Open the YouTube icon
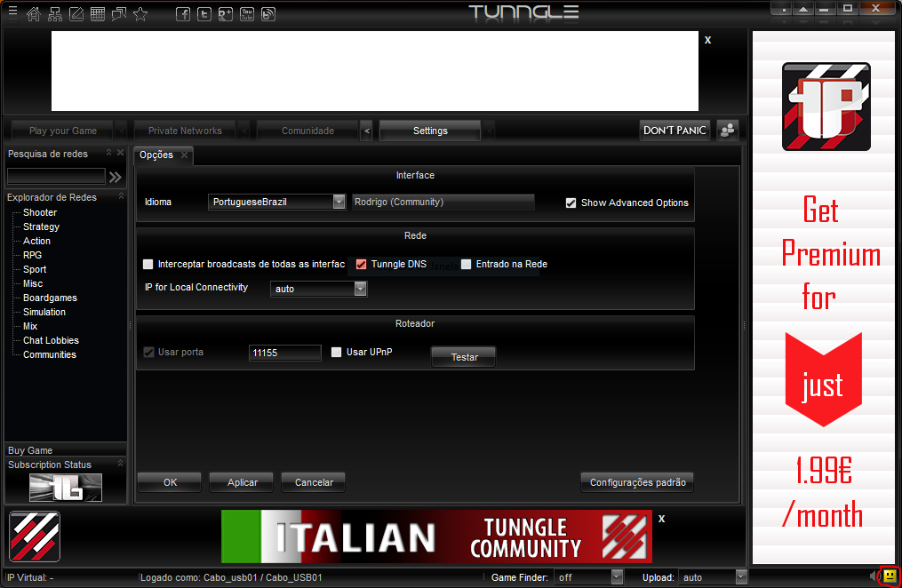 click(247, 14)
